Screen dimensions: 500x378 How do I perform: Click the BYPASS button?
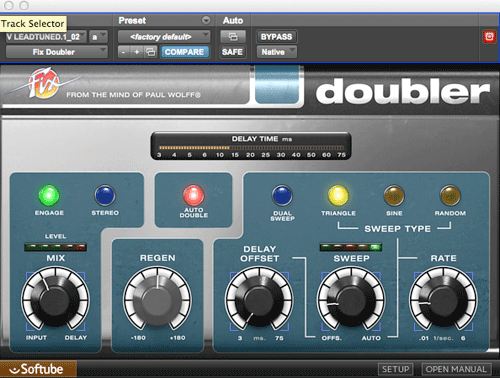tap(276, 37)
